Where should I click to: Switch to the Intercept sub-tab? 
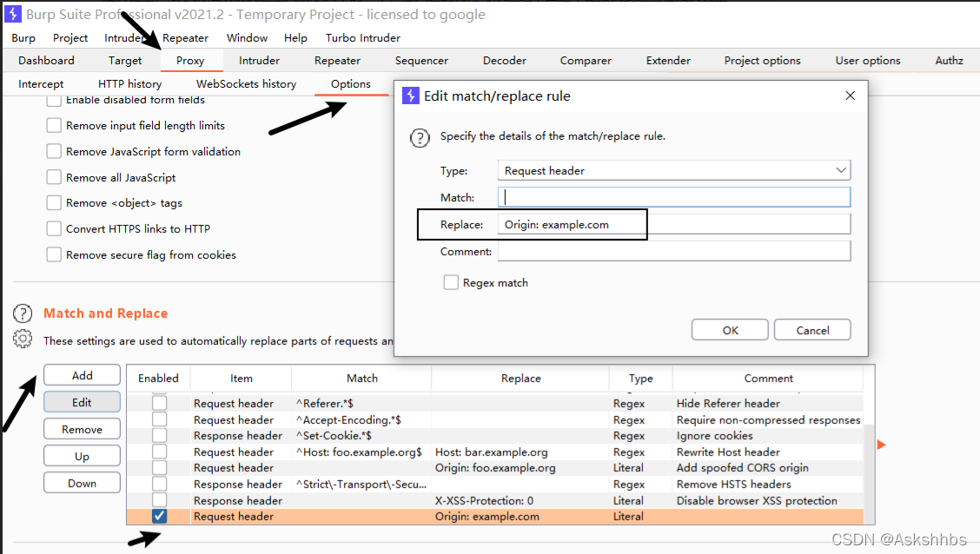tap(41, 83)
